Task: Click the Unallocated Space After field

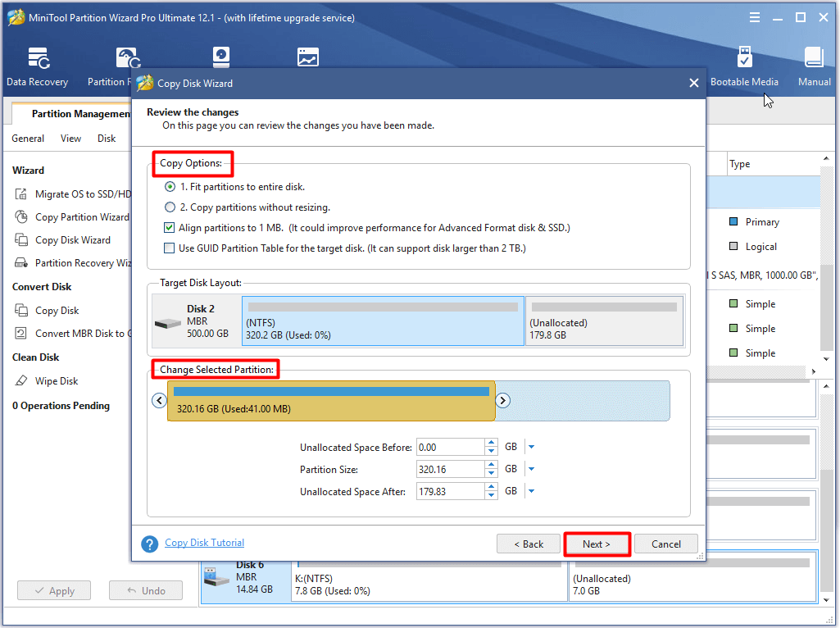Action: click(450, 491)
